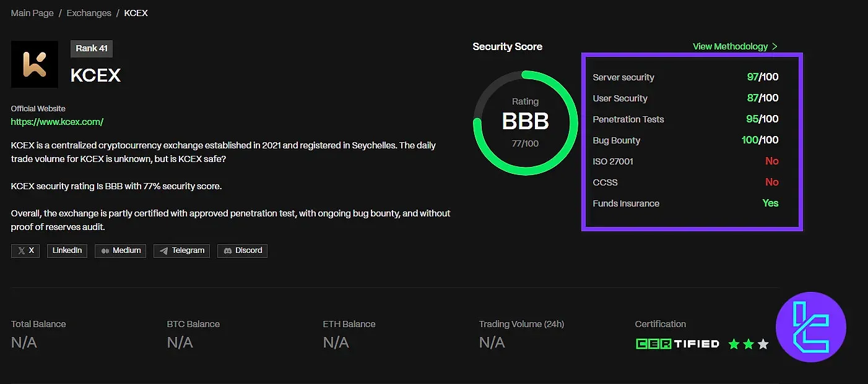Screen dimensions: 868x384
Task: Click the BBB rating progress ring
Action: [x=525, y=122]
